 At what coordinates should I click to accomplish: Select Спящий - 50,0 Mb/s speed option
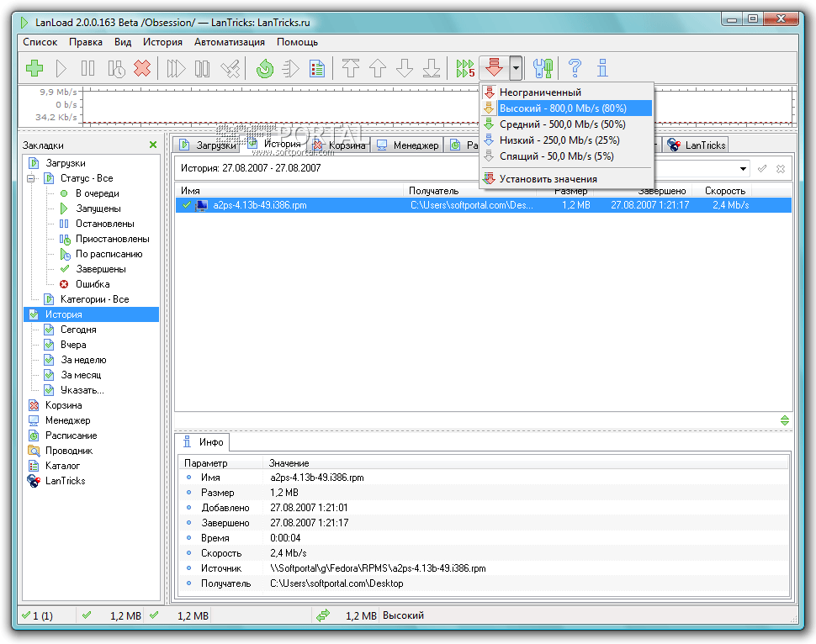click(x=566, y=156)
